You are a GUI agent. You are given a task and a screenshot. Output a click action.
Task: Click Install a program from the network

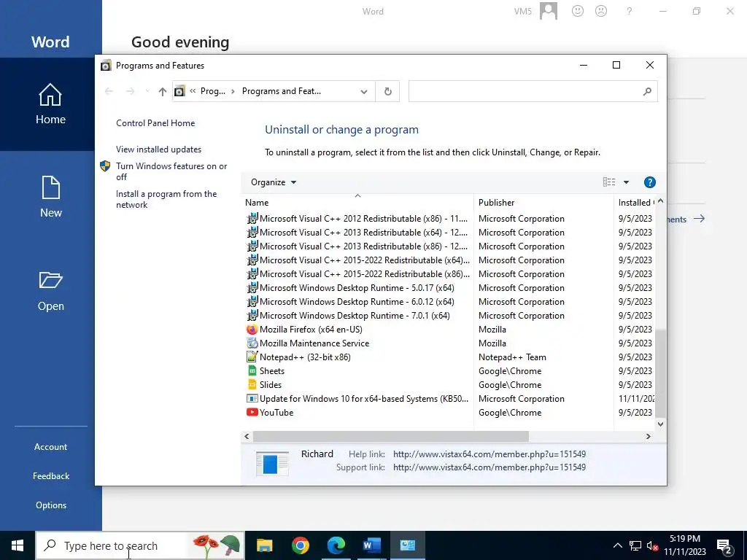(166, 199)
